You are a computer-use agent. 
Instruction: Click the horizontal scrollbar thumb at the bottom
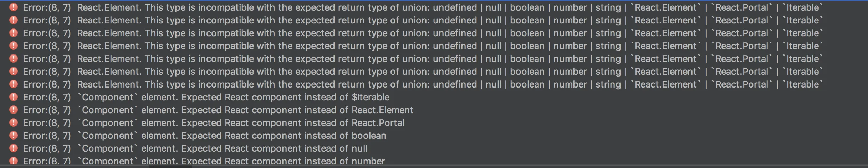pyautogui.click(x=170, y=166)
